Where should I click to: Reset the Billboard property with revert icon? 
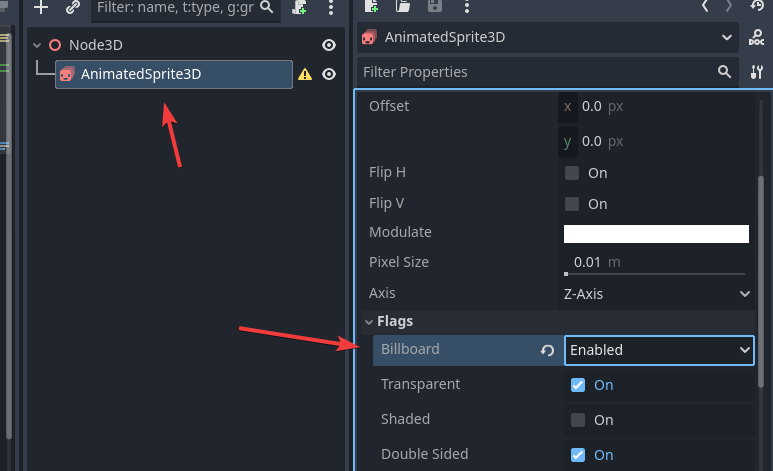coord(547,350)
